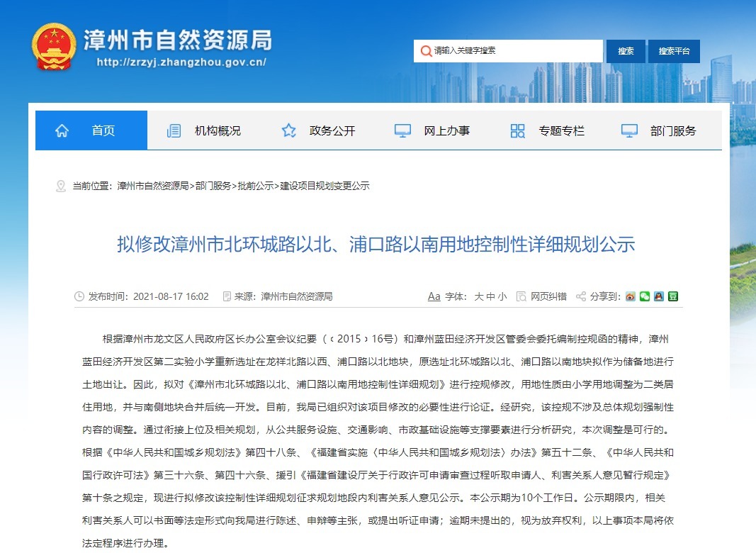756x553 pixels.
Task: Click publish time 2021-08-17 16:02
Action: [x=171, y=296]
